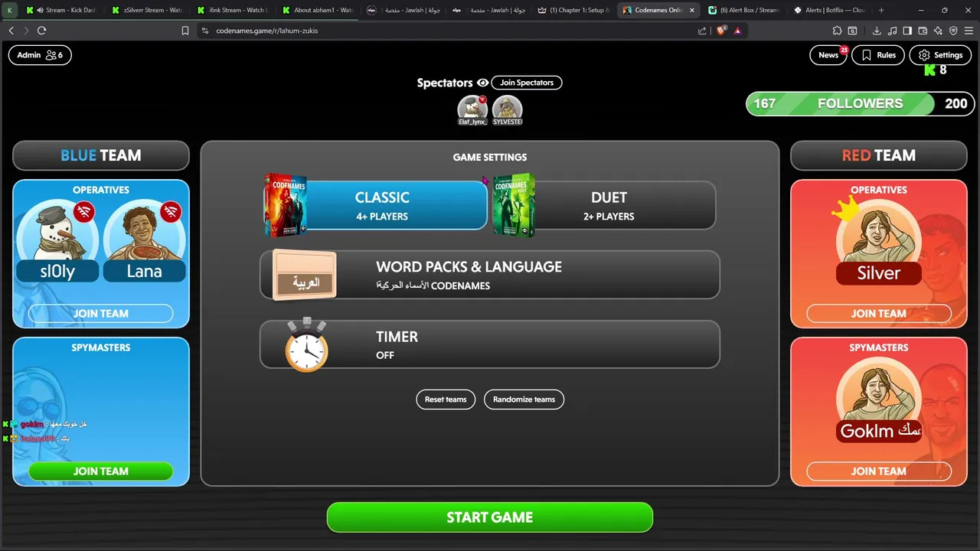Screen dimensions: 980x551
Task: Open the browser extensions puzzle icon
Action: [x=837, y=31]
